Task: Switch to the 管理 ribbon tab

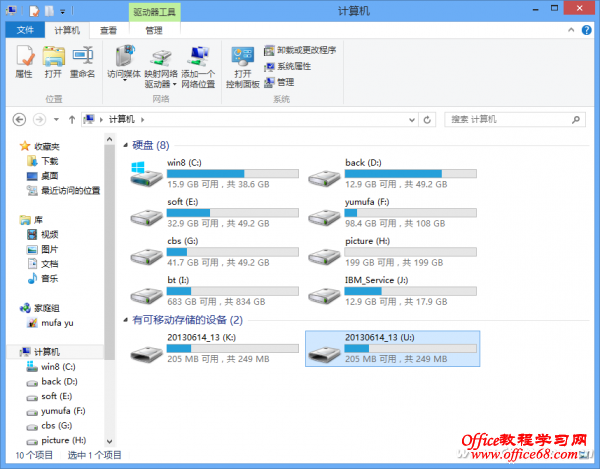Action: (154, 30)
